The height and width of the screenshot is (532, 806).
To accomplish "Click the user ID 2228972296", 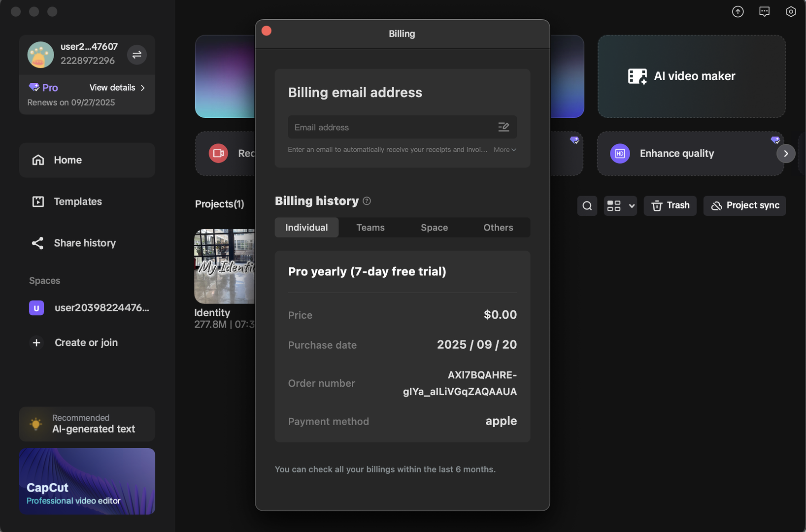I will click(88, 61).
